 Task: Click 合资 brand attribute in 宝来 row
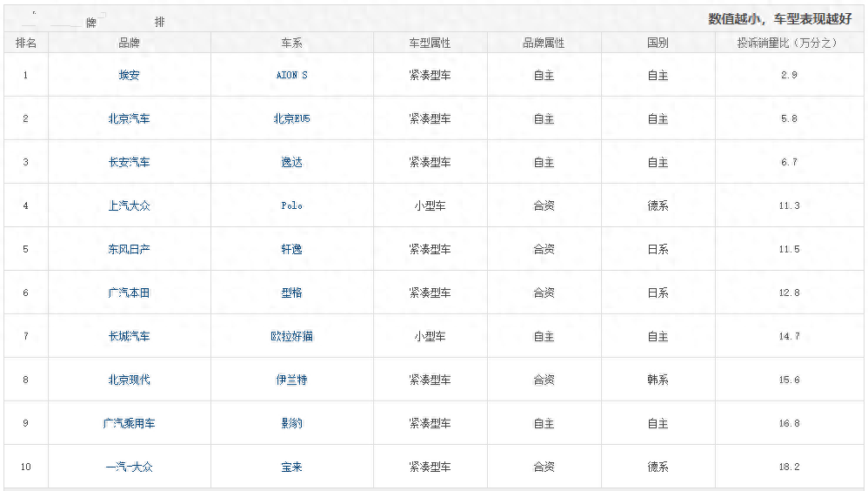coord(544,467)
